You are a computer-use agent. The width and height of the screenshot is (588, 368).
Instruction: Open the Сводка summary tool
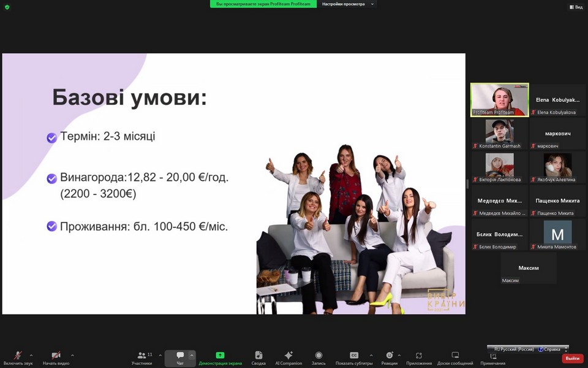pos(258,358)
